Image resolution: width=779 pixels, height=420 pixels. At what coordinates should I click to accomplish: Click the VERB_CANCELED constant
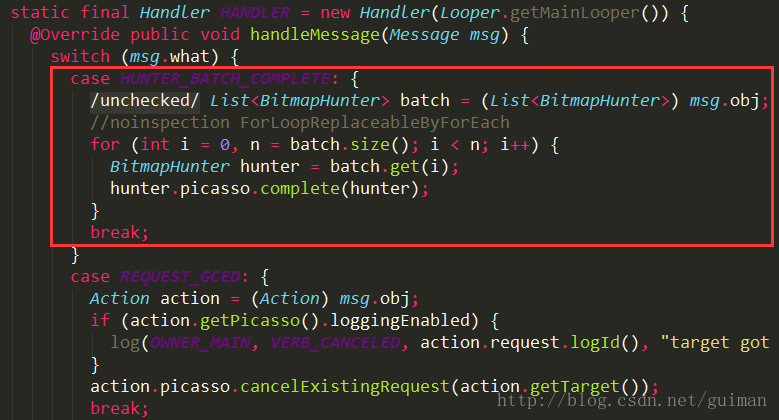click(335, 342)
